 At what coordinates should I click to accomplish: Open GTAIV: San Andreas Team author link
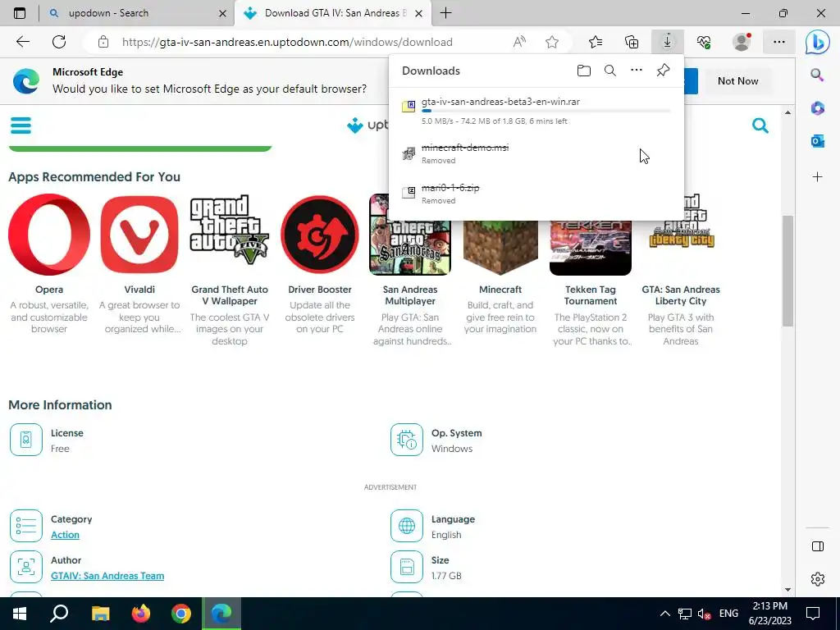coord(107,576)
